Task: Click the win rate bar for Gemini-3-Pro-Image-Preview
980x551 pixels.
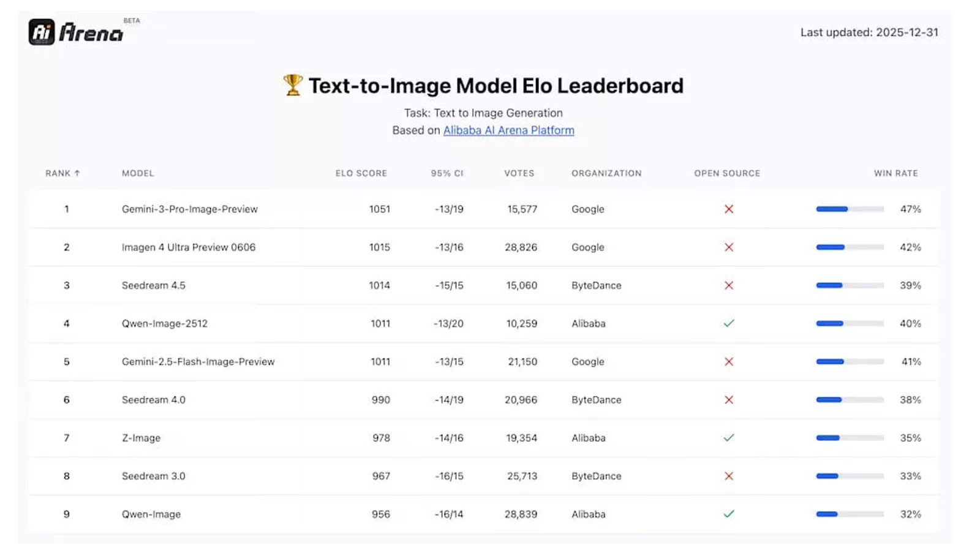Action: pos(850,209)
